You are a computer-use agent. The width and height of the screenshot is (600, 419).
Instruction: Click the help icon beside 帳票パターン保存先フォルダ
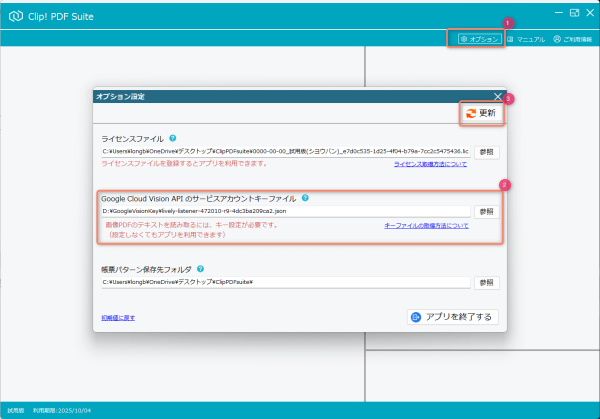201,269
